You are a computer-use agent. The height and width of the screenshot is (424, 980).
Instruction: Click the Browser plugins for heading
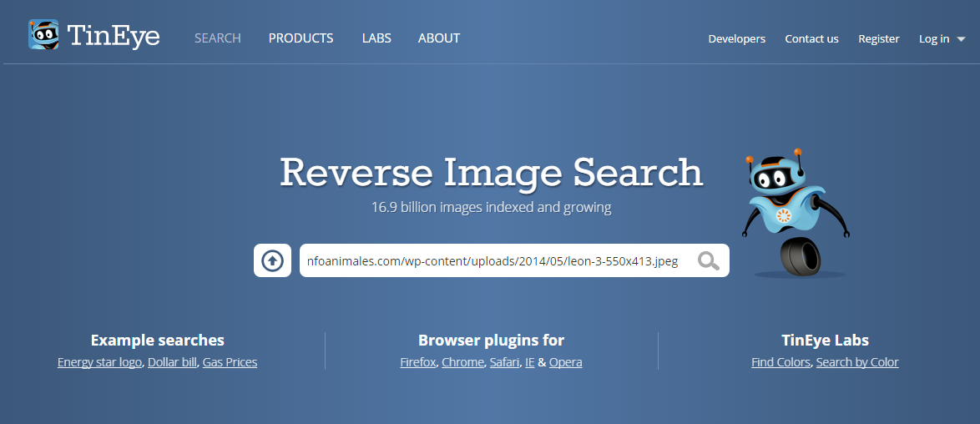(x=491, y=341)
